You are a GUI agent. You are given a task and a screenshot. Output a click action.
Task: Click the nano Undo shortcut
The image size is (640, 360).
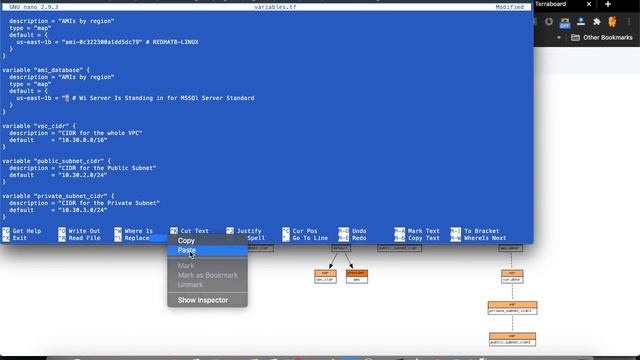tap(352, 231)
